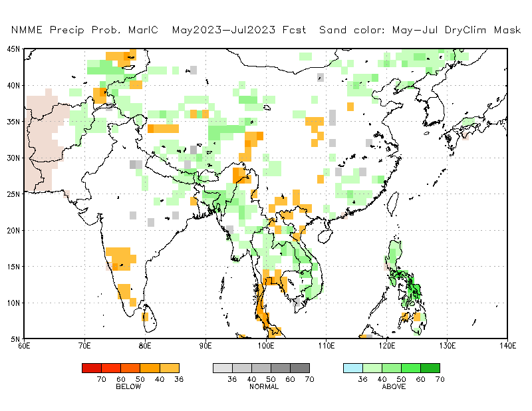Screen dimensions: 532x411
Task: Choose the bright green 50–60 ABOVE swatch
Action: 411,368
